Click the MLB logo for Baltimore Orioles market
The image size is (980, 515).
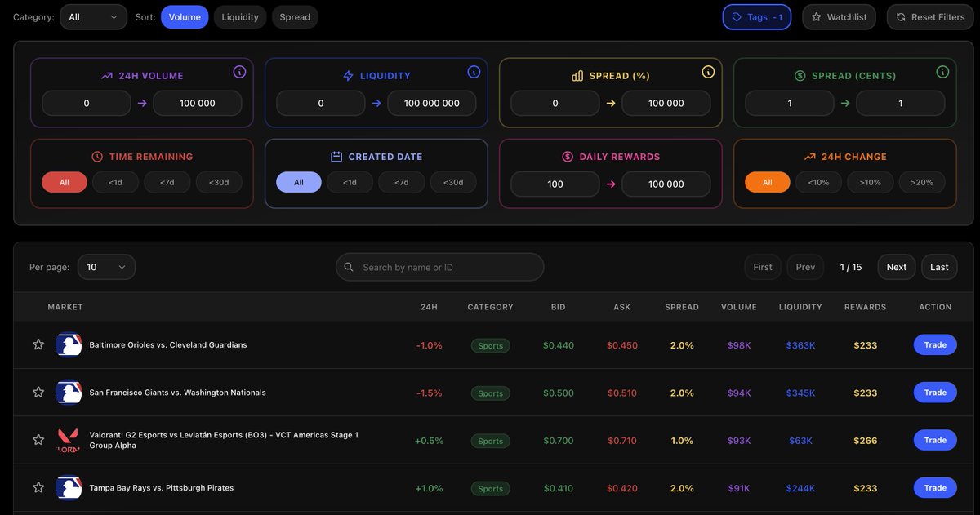(x=69, y=344)
